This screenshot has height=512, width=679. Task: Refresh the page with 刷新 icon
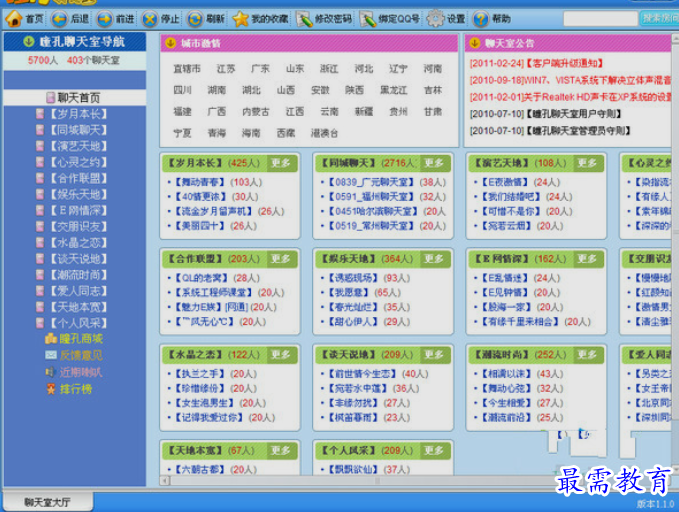pos(195,19)
